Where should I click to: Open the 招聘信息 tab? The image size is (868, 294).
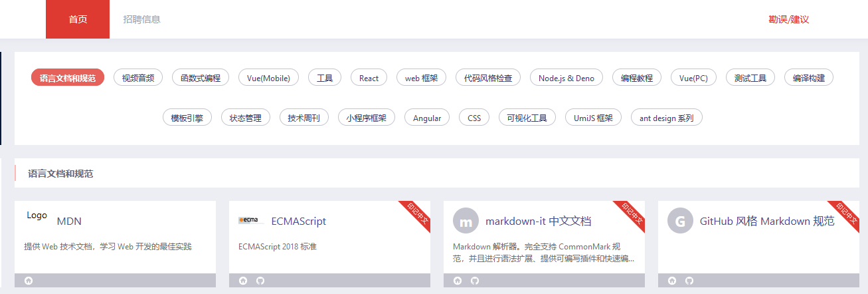tap(141, 19)
